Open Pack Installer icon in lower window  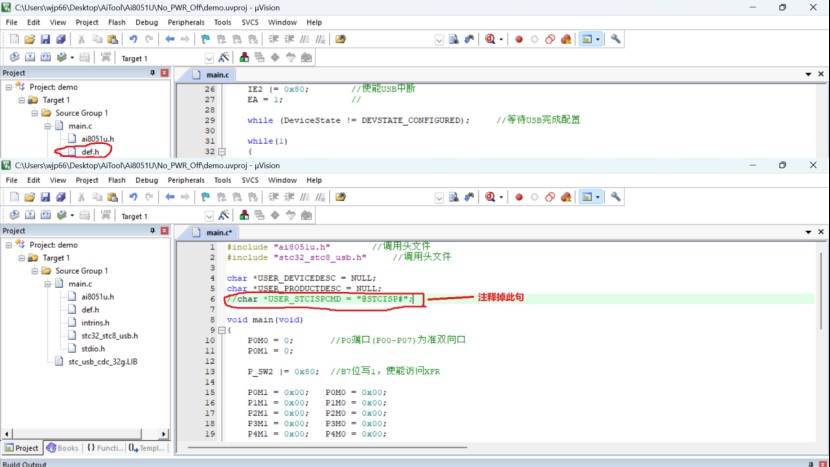pyautogui.click(x=306, y=215)
